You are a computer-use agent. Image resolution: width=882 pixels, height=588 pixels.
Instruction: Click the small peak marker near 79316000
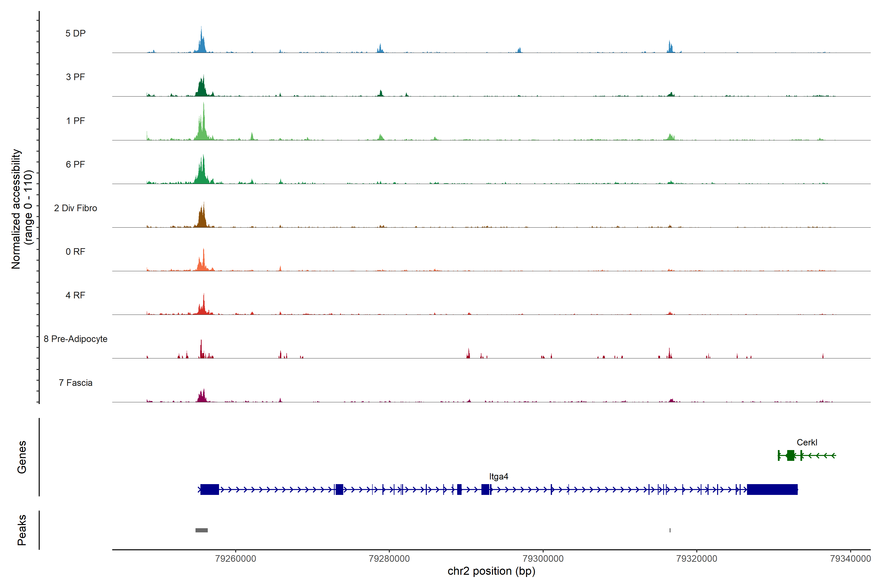(670, 530)
